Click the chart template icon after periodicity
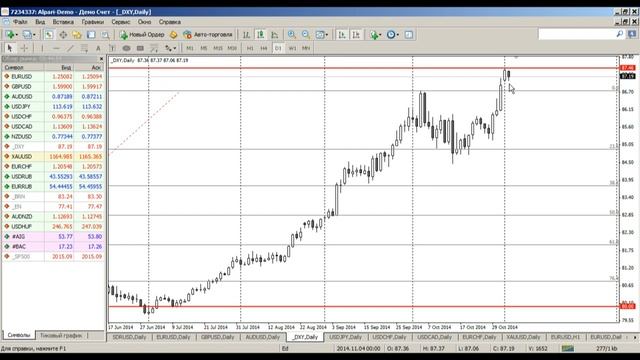Viewport: 640px width, 360px height. pyautogui.click(x=409, y=35)
